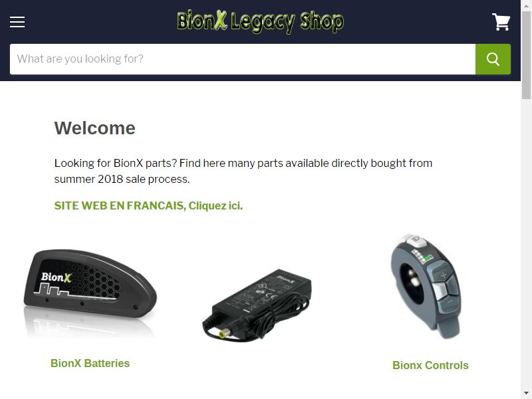This screenshot has width=532, height=399.
Task: Click the 'Looking for BionX parts?' paragraph
Action: 243,171
